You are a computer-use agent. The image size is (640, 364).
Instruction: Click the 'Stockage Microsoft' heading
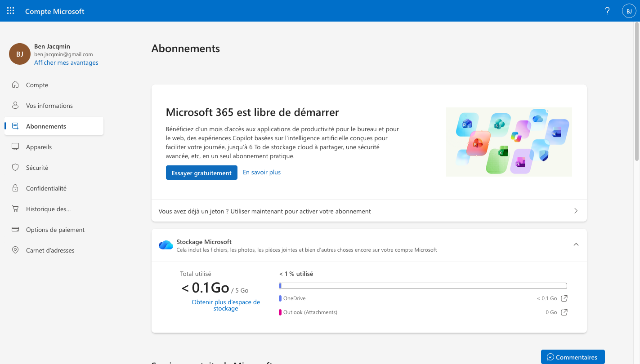click(x=204, y=242)
